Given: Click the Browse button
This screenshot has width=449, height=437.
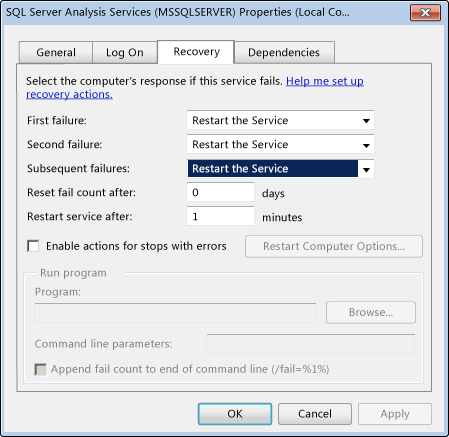Looking at the screenshot, I should pyautogui.click(x=371, y=312).
